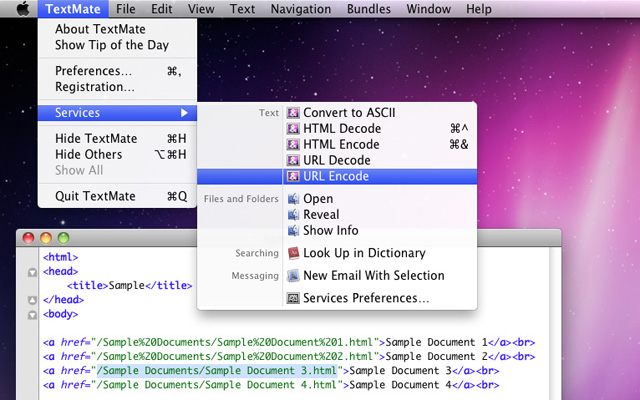Open the TextMate application menu
640x400 pixels.
[73, 9]
